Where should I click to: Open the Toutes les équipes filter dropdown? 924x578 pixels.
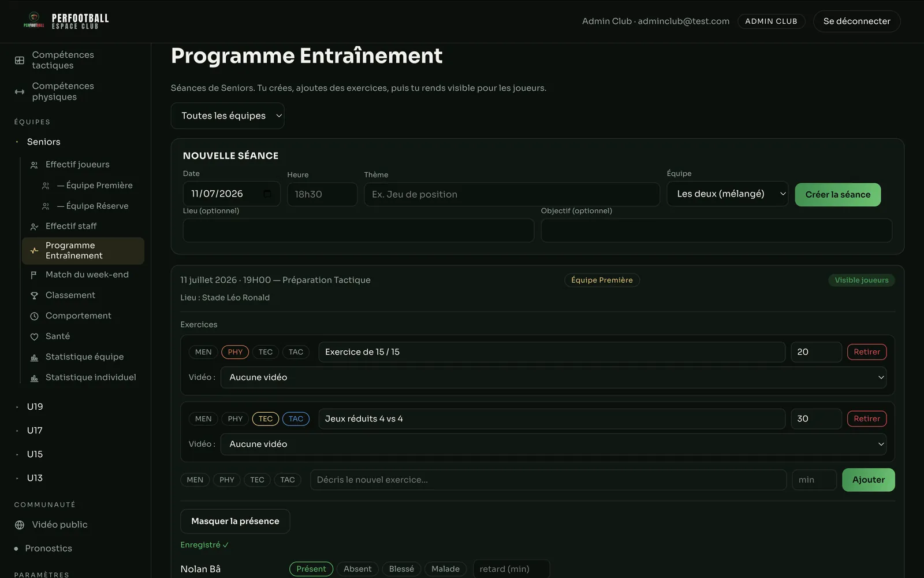(x=228, y=116)
